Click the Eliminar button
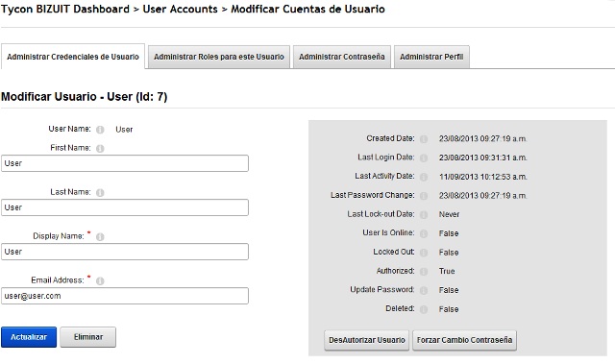The height and width of the screenshot is (364, 615). pos(88,337)
